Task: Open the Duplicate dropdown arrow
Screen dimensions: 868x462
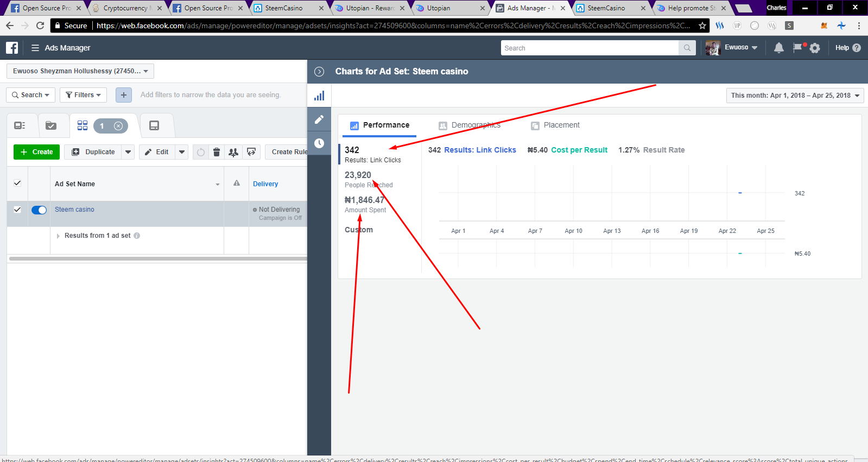Action: click(128, 152)
